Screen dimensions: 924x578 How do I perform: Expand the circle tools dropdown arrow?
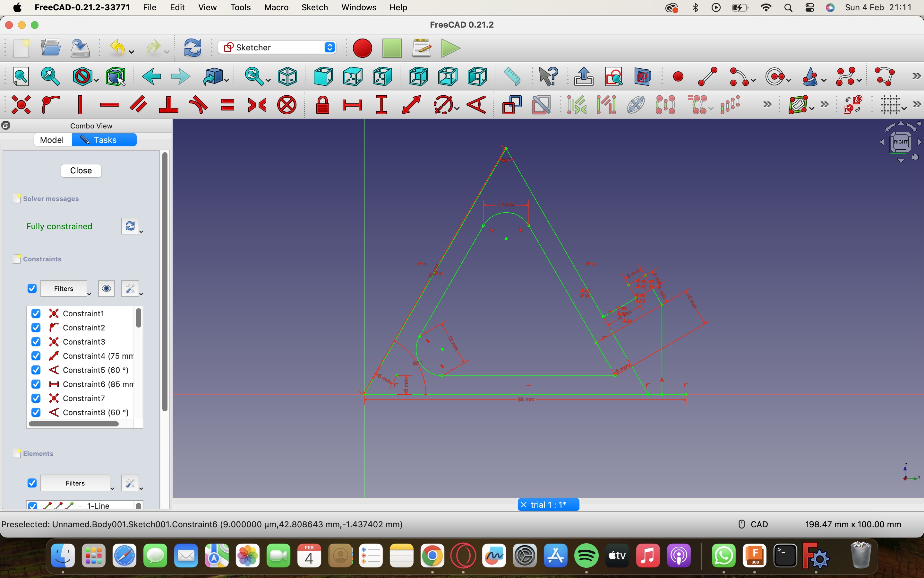tap(789, 80)
